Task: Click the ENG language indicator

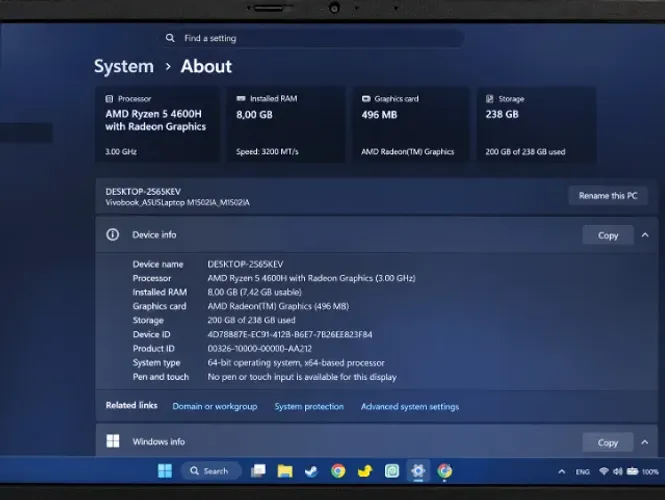Action: 583,472
